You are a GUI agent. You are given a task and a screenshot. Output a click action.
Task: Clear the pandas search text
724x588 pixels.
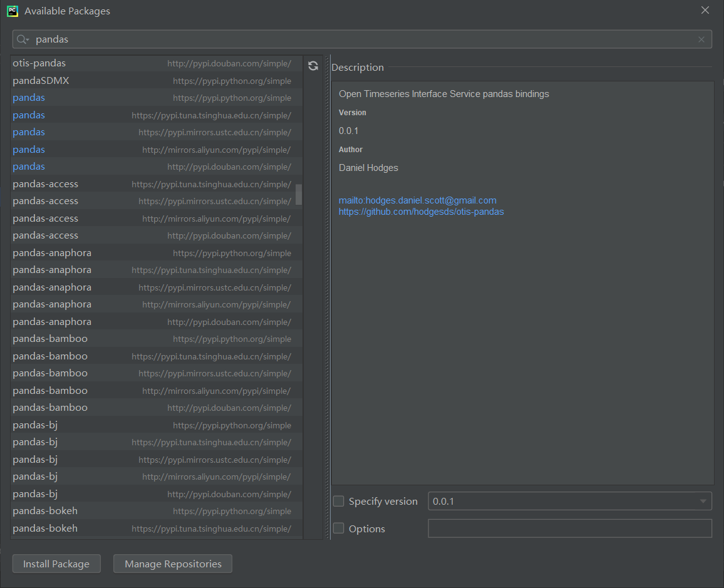click(701, 39)
